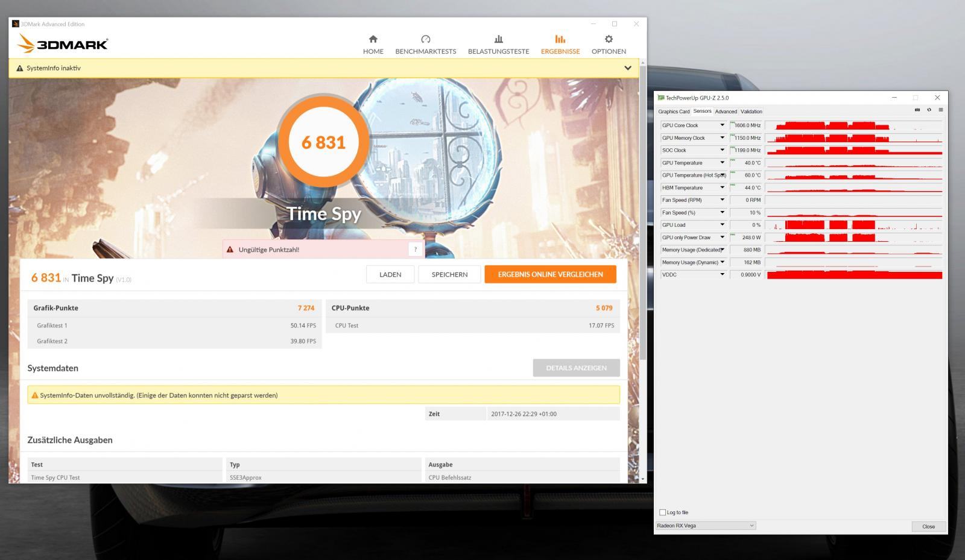Click the orange 6 831 score circle
Screen dimensions: 965x560
tap(323, 142)
